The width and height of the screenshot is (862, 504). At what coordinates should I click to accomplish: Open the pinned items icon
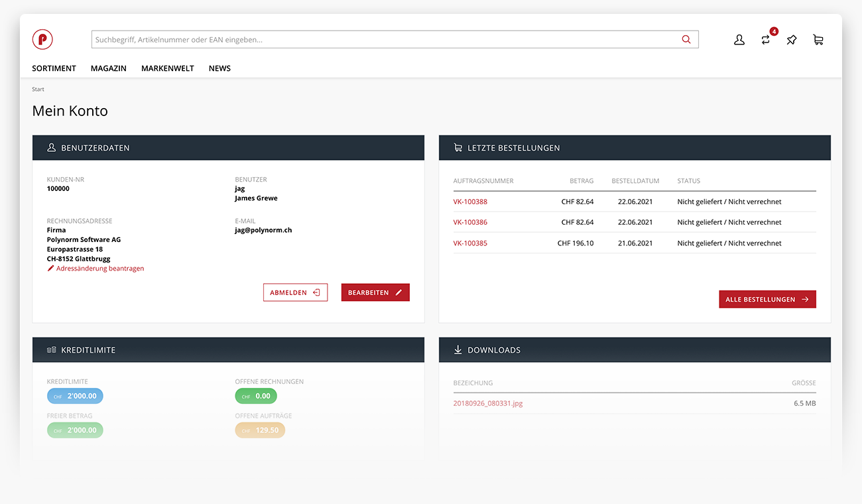pyautogui.click(x=792, y=40)
